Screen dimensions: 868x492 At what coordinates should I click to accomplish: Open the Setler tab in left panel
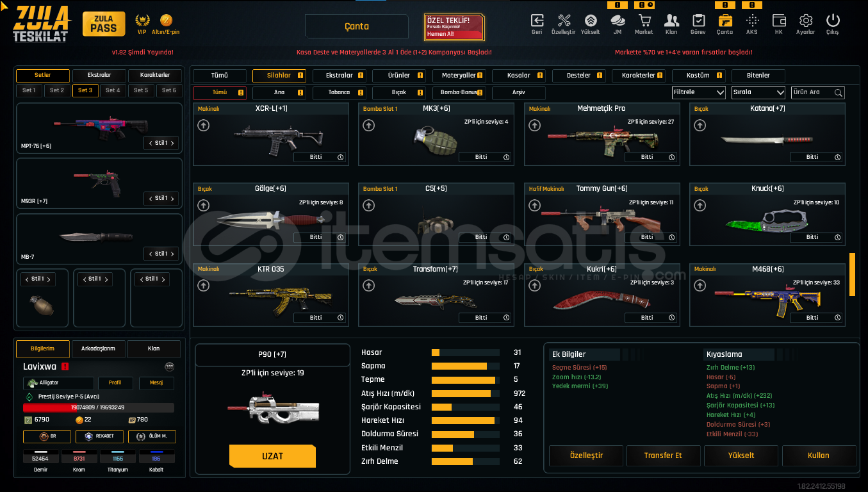42,75
